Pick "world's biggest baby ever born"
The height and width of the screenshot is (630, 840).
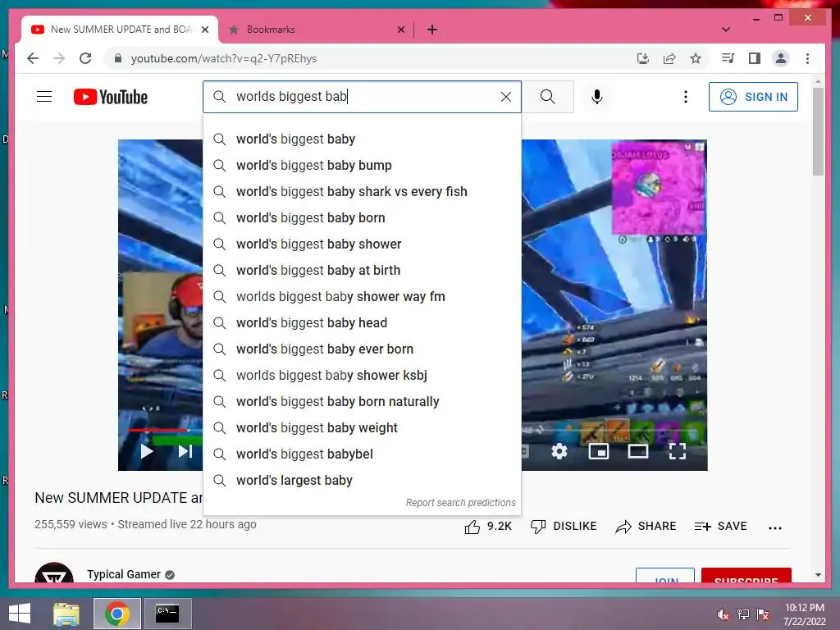click(x=362, y=349)
